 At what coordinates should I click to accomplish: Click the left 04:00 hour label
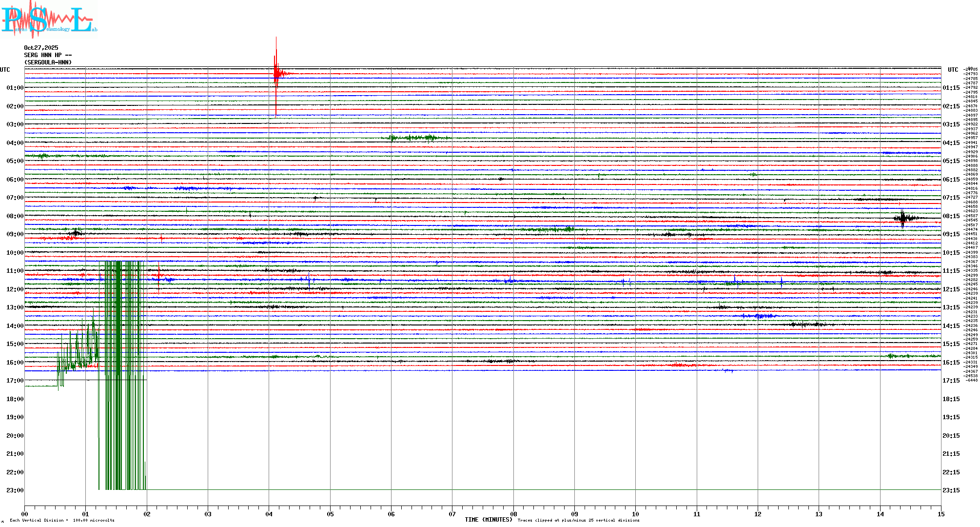pyautogui.click(x=15, y=143)
